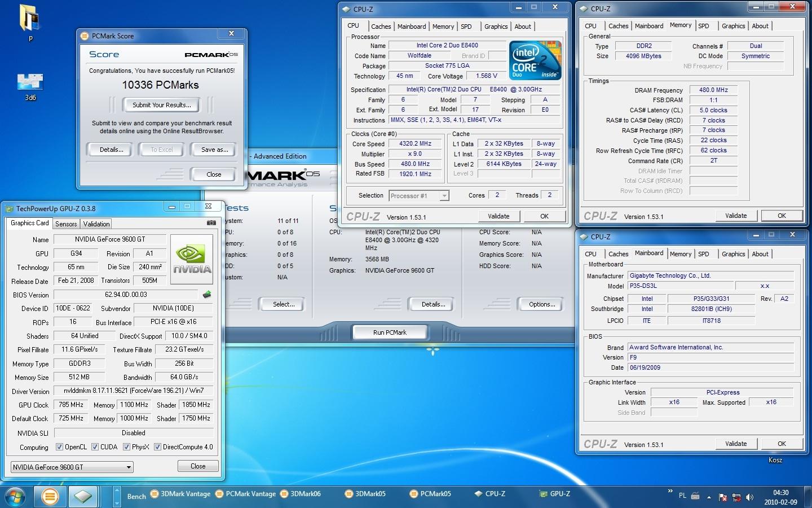Image resolution: width=812 pixels, height=508 pixels.
Task: Click the volume speaker tray icon
Action: (749, 497)
